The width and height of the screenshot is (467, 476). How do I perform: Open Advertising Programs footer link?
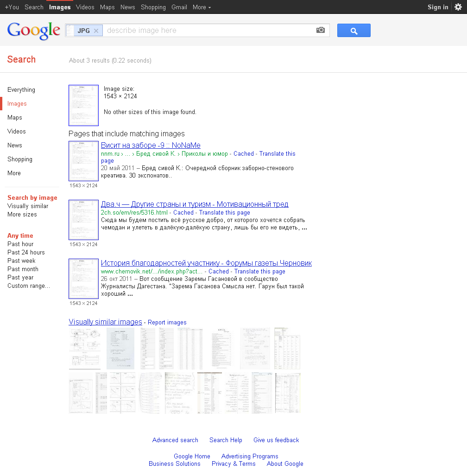tap(250, 456)
